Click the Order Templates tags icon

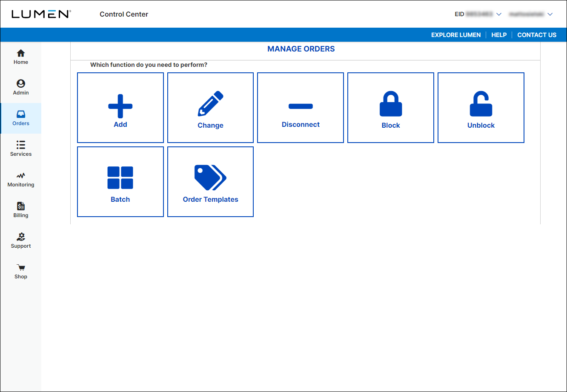tap(211, 177)
